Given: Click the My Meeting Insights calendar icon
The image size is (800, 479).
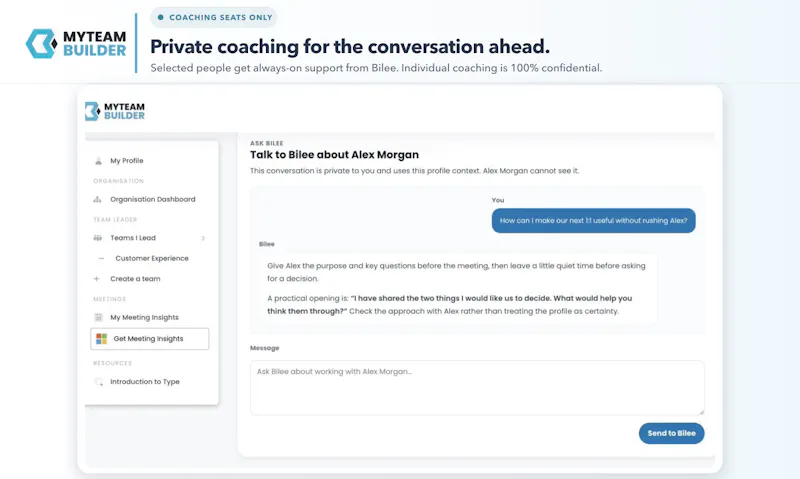Looking at the screenshot, I should pos(98,317).
